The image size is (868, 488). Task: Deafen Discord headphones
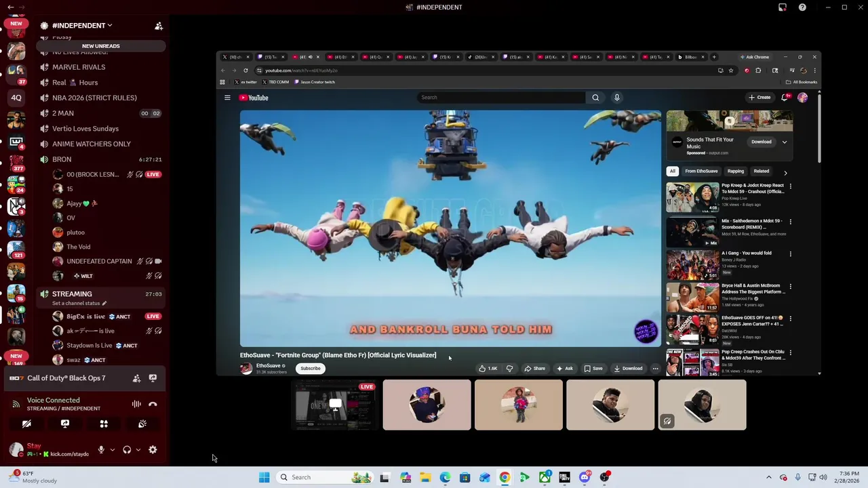coord(127,449)
